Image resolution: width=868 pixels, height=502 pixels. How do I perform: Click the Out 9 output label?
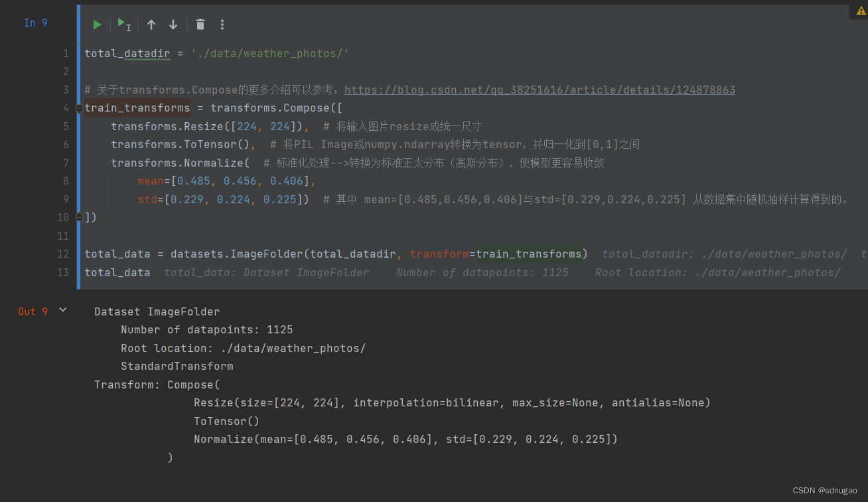[x=33, y=311]
